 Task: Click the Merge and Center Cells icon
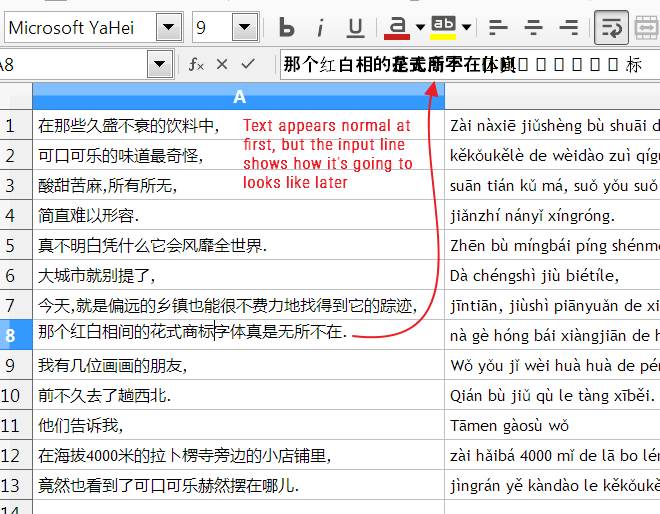coord(647,28)
